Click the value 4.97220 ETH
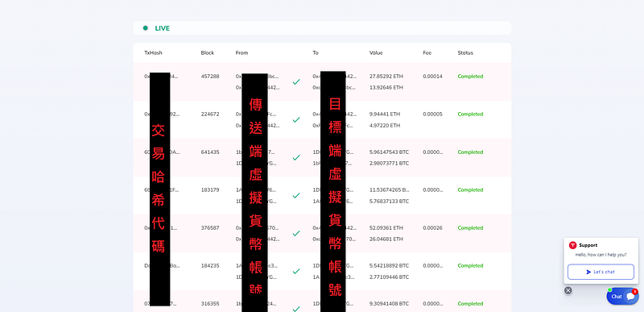 tap(385, 126)
